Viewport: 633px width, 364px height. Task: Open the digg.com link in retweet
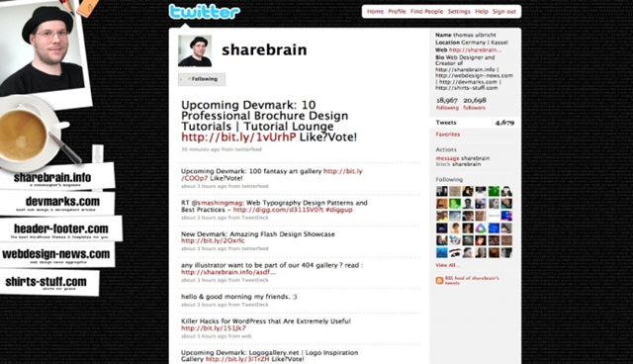(x=278, y=210)
